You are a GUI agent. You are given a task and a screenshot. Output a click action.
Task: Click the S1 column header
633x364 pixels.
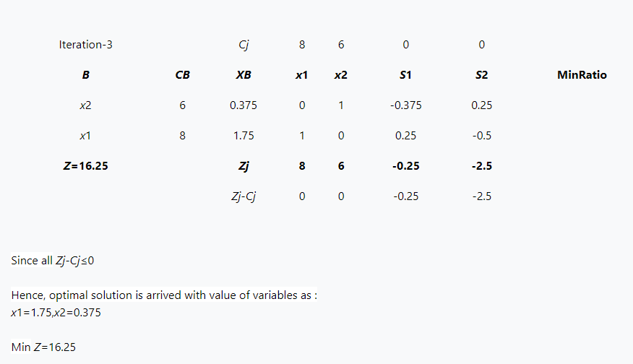(x=405, y=75)
